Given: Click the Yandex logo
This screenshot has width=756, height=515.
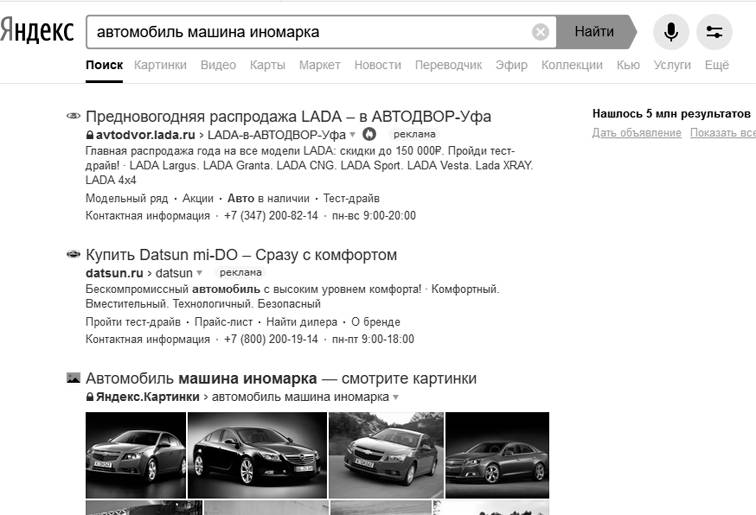Looking at the screenshot, I should (x=38, y=31).
